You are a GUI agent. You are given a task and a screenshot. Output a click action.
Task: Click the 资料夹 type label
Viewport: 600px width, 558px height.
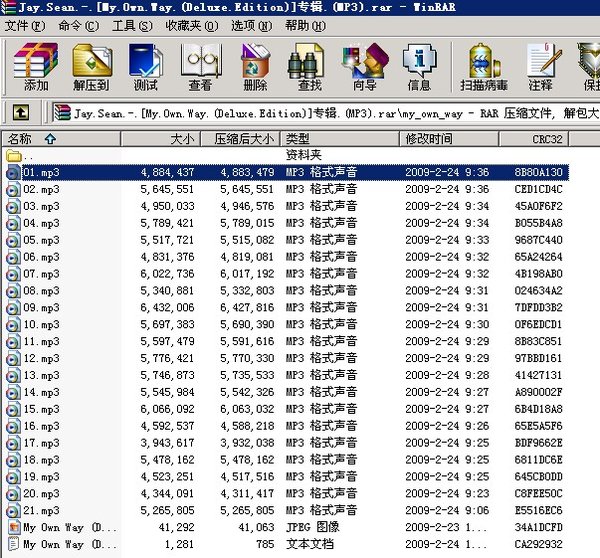pyautogui.click(x=303, y=155)
